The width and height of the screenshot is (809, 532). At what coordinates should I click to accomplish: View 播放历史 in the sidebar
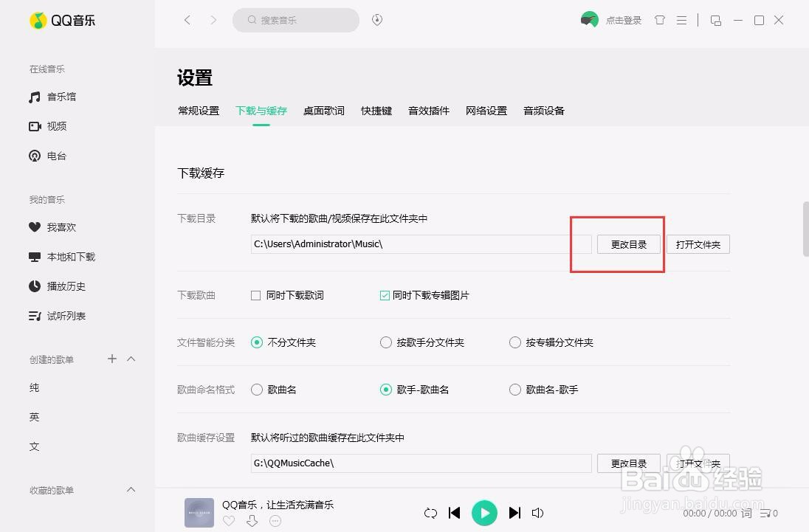click(x=66, y=286)
